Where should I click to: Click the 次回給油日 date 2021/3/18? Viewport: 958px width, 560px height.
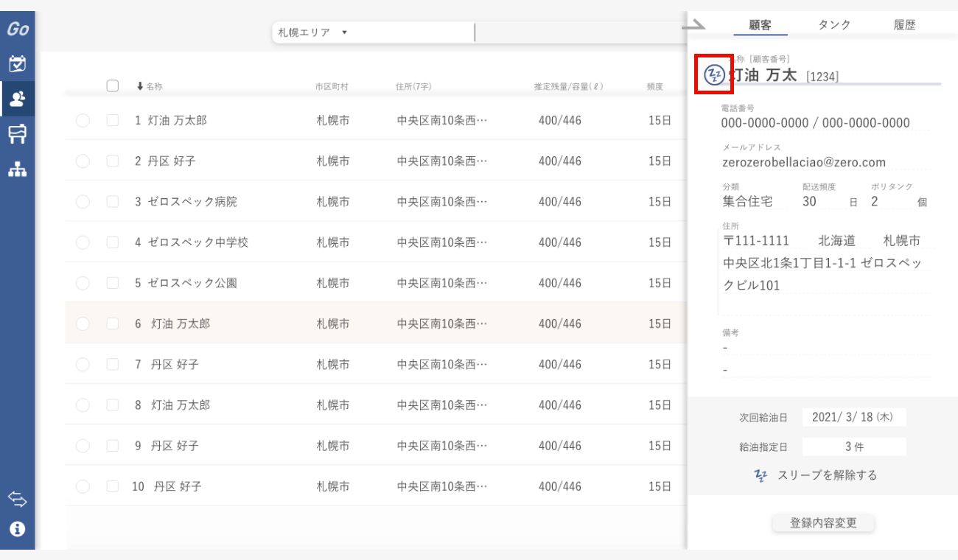pyautogui.click(x=853, y=417)
